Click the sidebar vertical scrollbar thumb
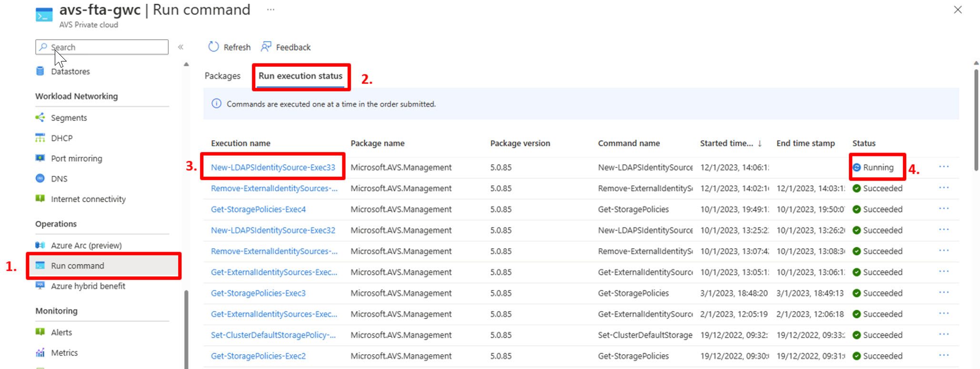This screenshot has height=369, width=980. (x=186, y=329)
